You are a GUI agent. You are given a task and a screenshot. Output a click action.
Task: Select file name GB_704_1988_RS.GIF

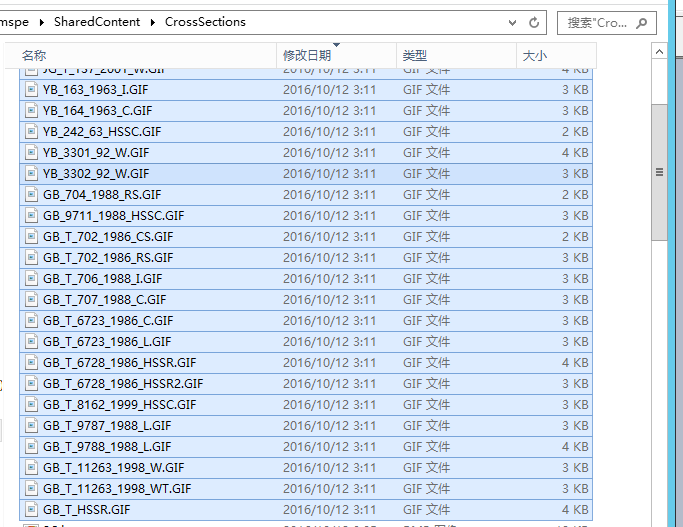point(102,195)
